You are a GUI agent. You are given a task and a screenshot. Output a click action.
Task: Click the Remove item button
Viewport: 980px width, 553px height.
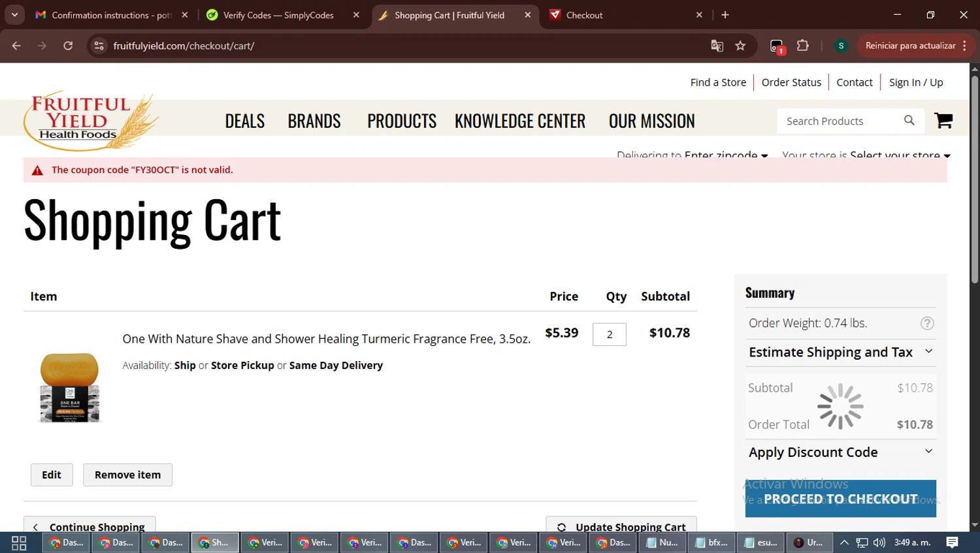pyautogui.click(x=127, y=475)
